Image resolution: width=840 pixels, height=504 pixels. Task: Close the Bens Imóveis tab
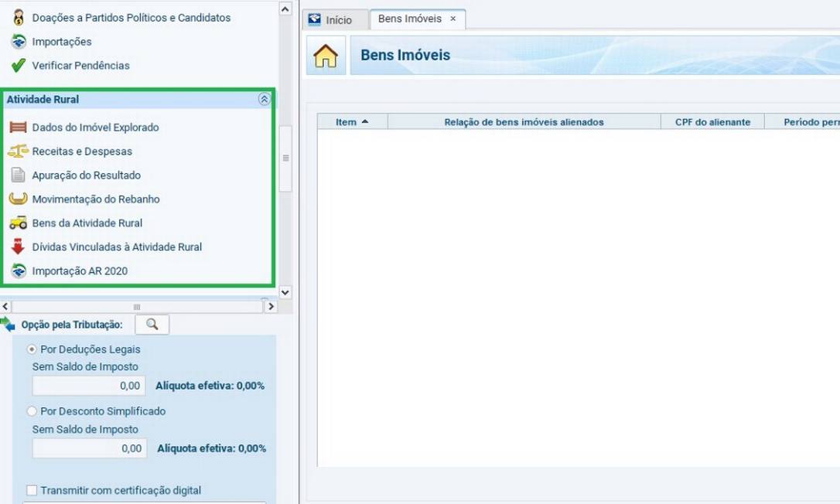453,19
